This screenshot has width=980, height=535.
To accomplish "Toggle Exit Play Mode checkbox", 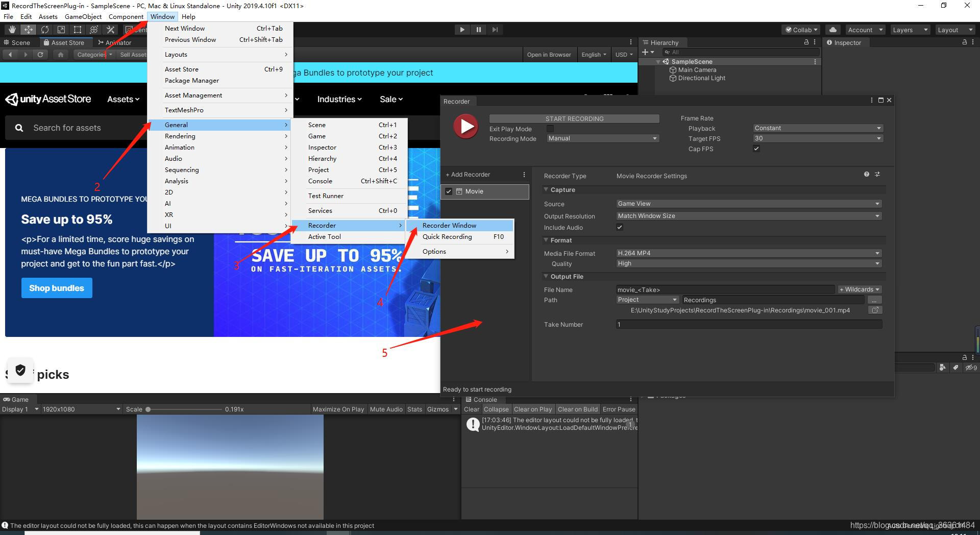I will [550, 129].
